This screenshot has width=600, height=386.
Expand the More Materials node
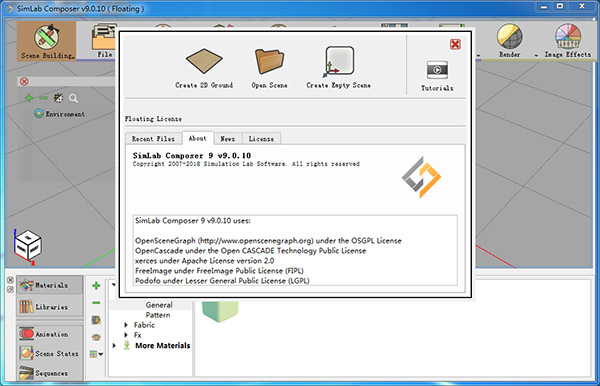tap(114, 345)
